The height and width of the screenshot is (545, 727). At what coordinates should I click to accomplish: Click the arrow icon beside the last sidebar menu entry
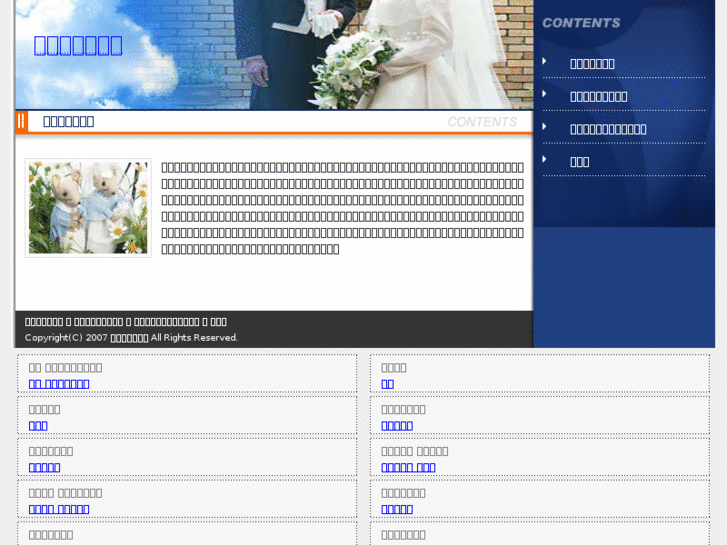544,159
